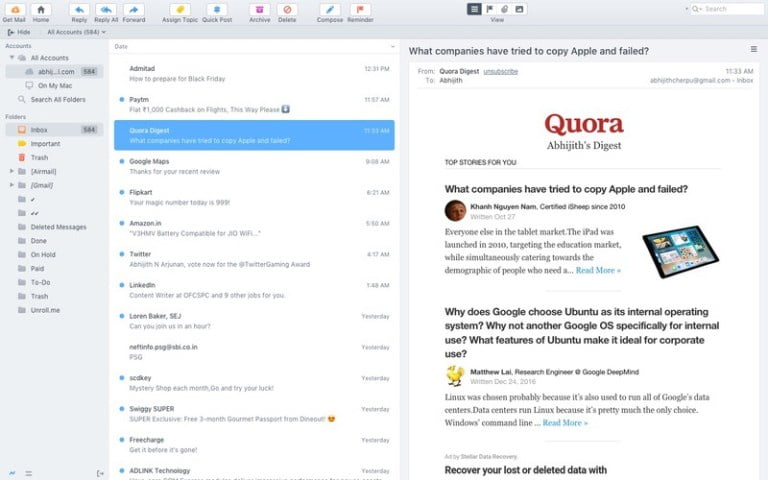This screenshot has height=480, width=768.
Task: Toggle flagged messages view filter
Action: [x=489, y=9]
